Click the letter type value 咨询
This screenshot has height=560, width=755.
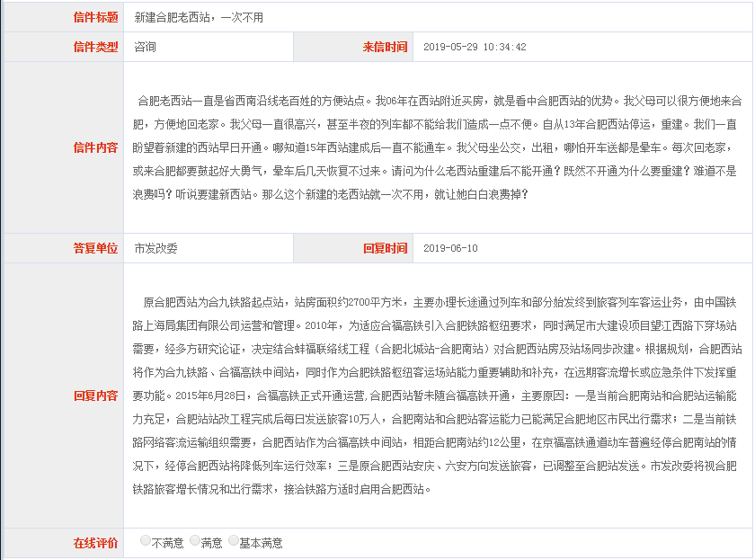tap(145, 47)
